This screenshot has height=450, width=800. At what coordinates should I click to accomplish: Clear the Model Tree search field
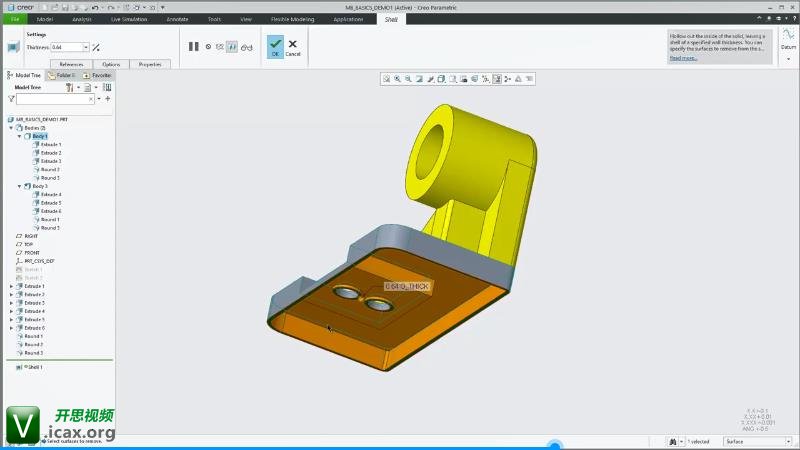coord(91,99)
